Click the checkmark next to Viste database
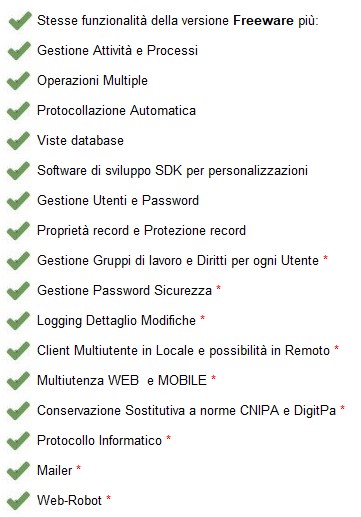Image resolution: width=361 pixels, height=517 pixels. point(19,141)
